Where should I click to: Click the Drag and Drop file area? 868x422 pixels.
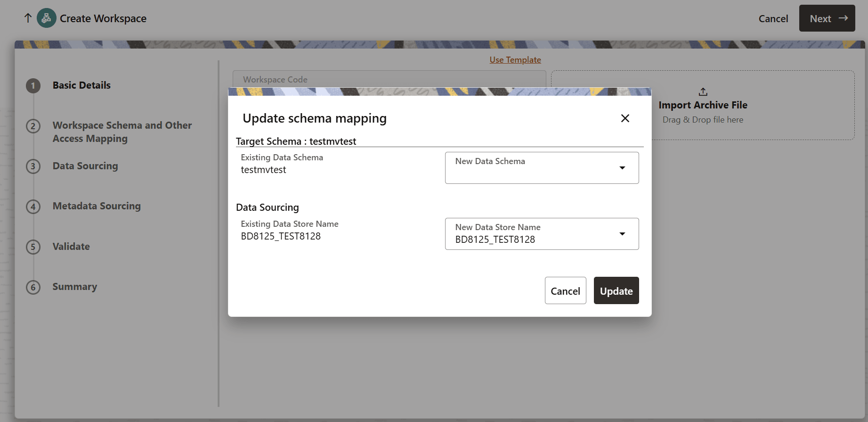pyautogui.click(x=703, y=119)
